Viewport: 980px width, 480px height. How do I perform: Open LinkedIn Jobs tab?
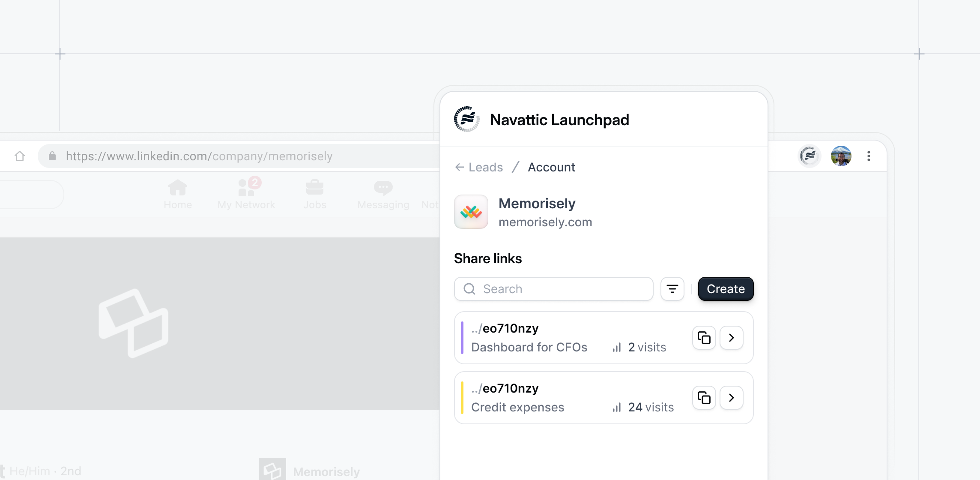(315, 195)
